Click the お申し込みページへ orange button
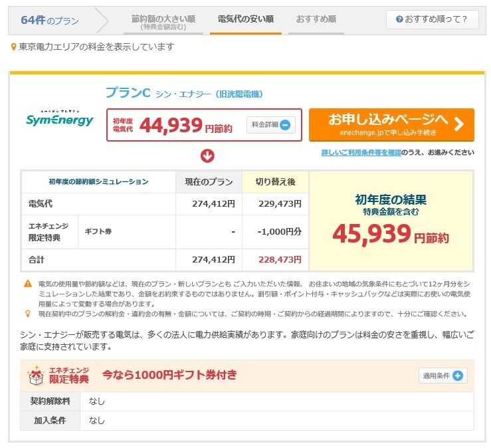The image size is (491, 448). 391,125
